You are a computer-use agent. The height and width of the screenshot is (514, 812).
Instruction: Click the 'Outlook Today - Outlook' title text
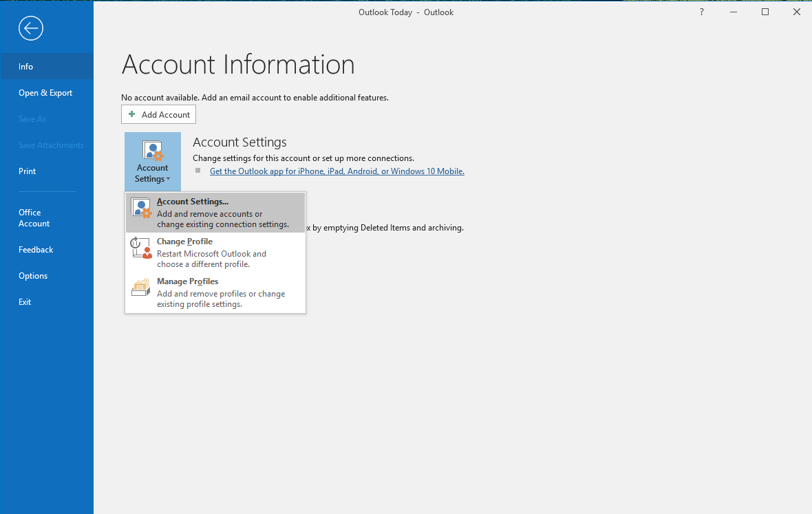(x=406, y=12)
